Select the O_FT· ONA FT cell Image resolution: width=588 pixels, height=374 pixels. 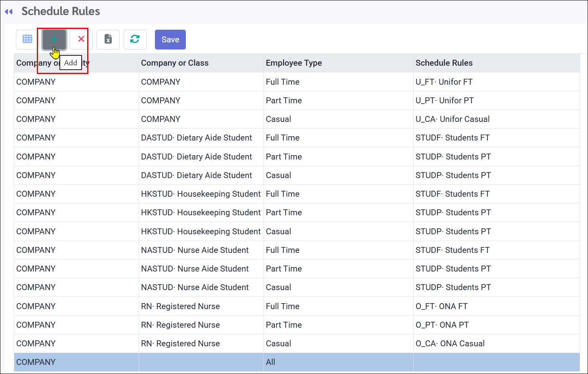coord(496,306)
